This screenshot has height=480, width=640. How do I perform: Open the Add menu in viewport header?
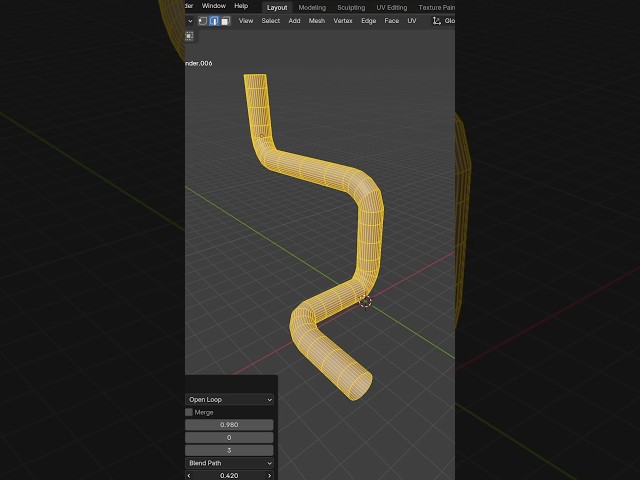click(294, 21)
